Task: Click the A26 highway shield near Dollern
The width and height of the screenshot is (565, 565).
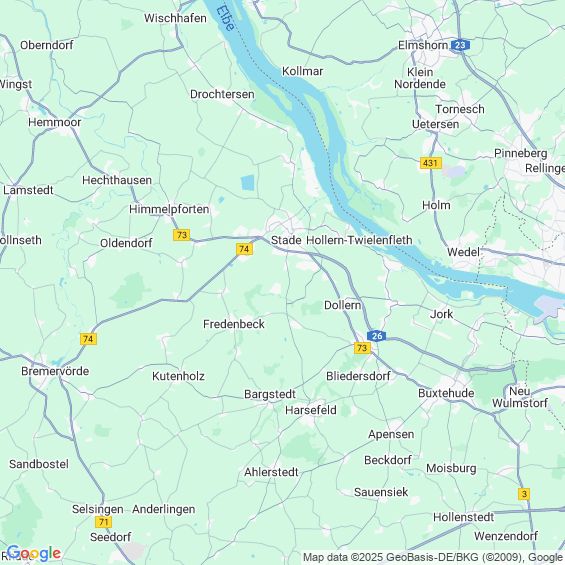Action: (377, 336)
